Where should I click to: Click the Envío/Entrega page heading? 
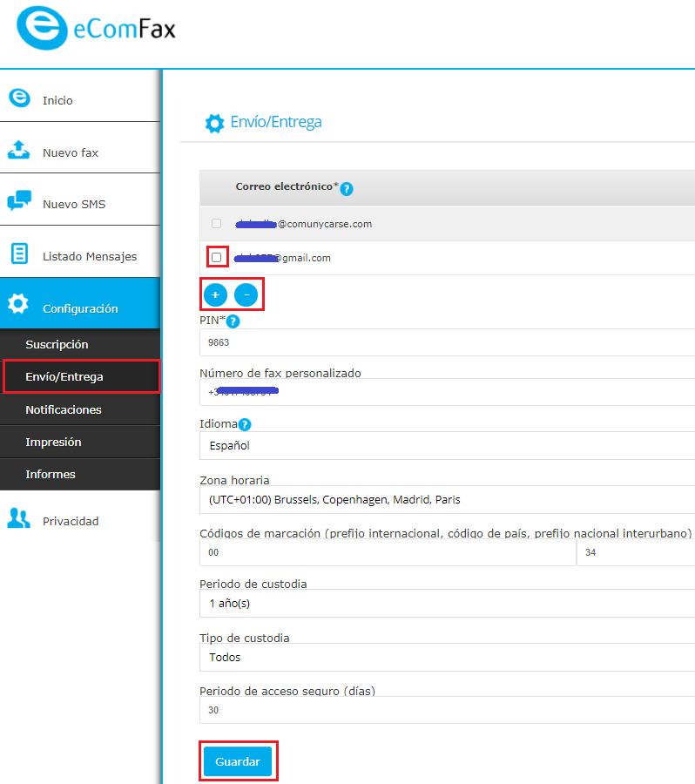coord(276,122)
